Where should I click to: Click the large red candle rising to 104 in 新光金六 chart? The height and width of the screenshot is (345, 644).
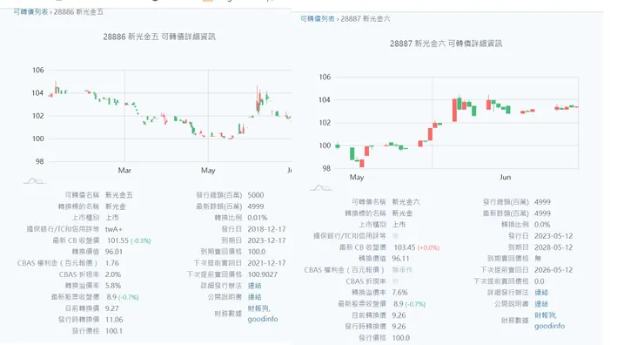tap(454, 110)
